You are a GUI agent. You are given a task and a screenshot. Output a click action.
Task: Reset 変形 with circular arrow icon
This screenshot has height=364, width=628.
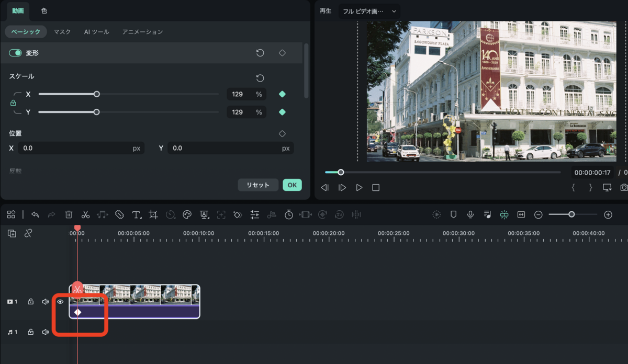260,53
